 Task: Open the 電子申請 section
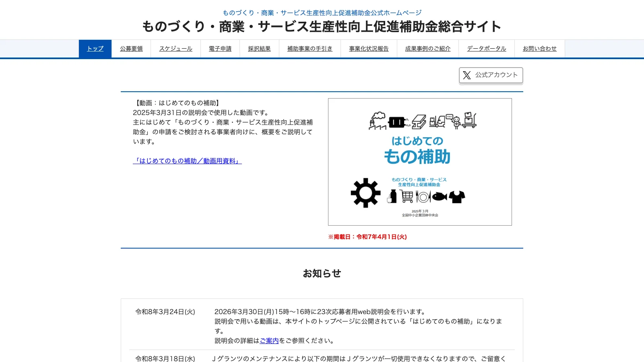point(220,48)
